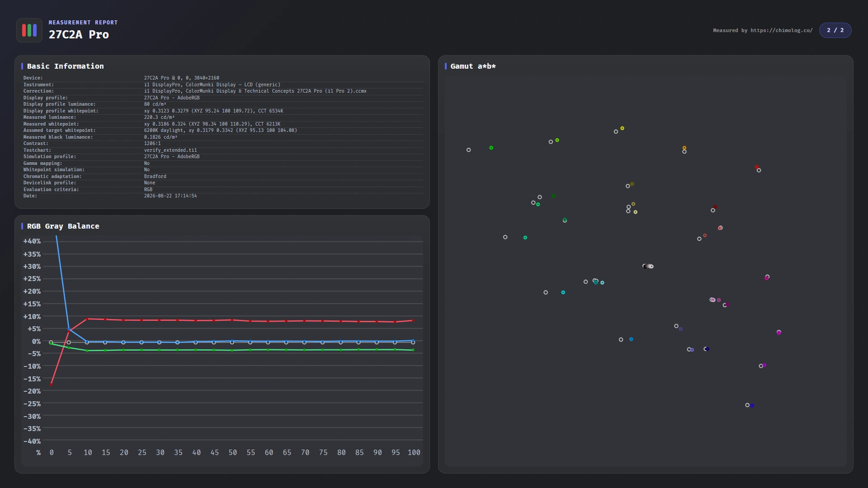Select the contrast value "1206:1"

[x=152, y=144]
